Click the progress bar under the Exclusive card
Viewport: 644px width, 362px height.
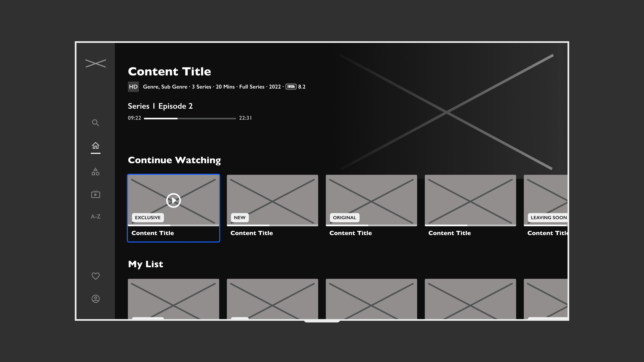point(174,225)
